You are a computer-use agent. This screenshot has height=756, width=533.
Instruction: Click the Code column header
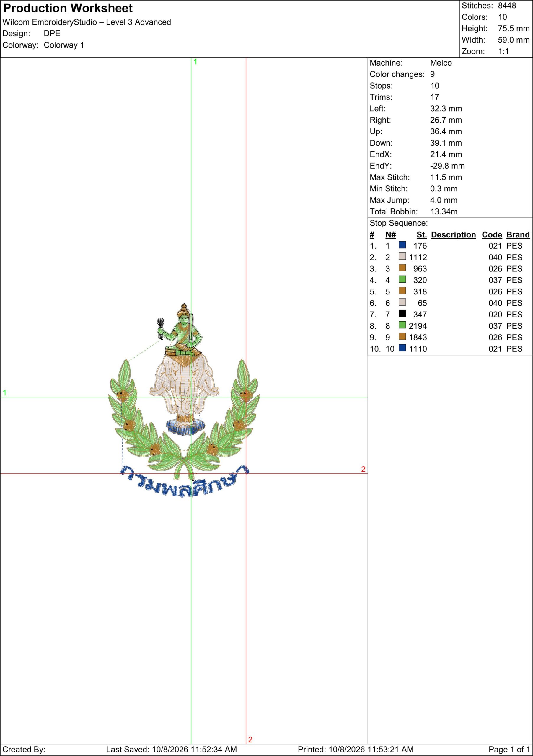492,235
